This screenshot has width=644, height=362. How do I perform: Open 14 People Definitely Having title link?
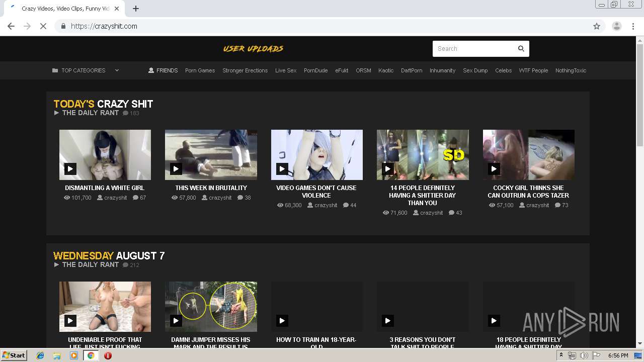pos(422,196)
